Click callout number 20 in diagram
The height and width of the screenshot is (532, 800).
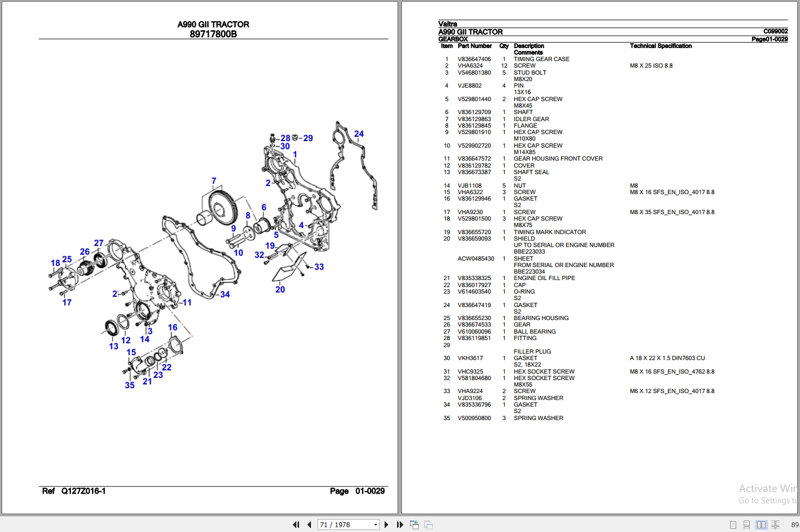click(x=280, y=289)
